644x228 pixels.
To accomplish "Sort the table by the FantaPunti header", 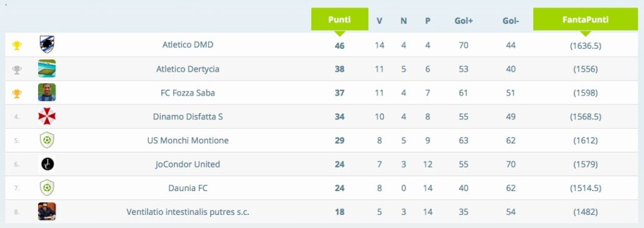I will pyautogui.click(x=585, y=19).
